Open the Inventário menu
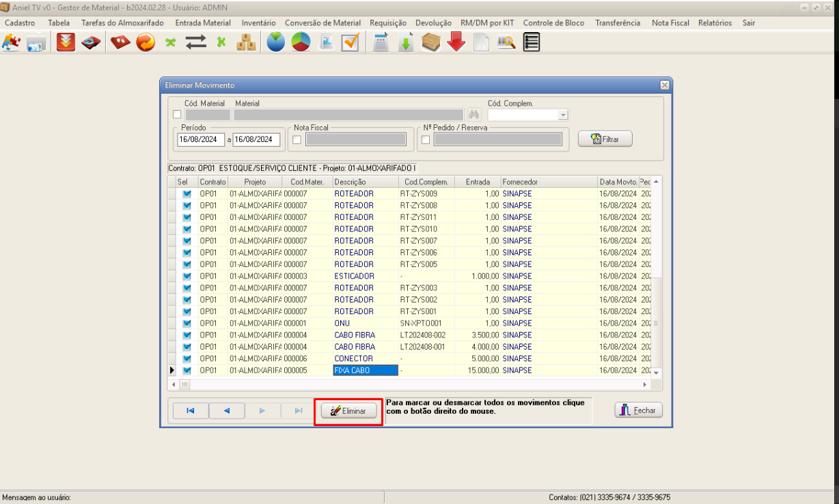The height and width of the screenshot is (504, 839). [x=258, y=23]
